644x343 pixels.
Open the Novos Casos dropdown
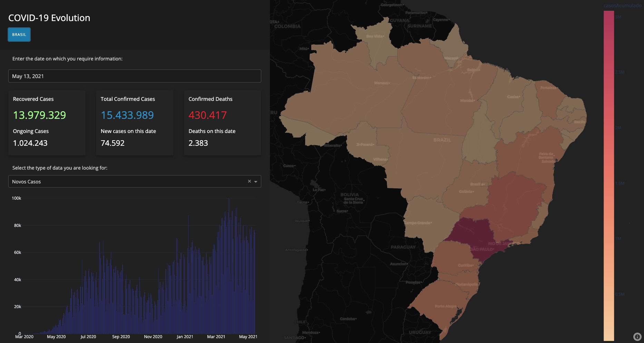point(135,181)
